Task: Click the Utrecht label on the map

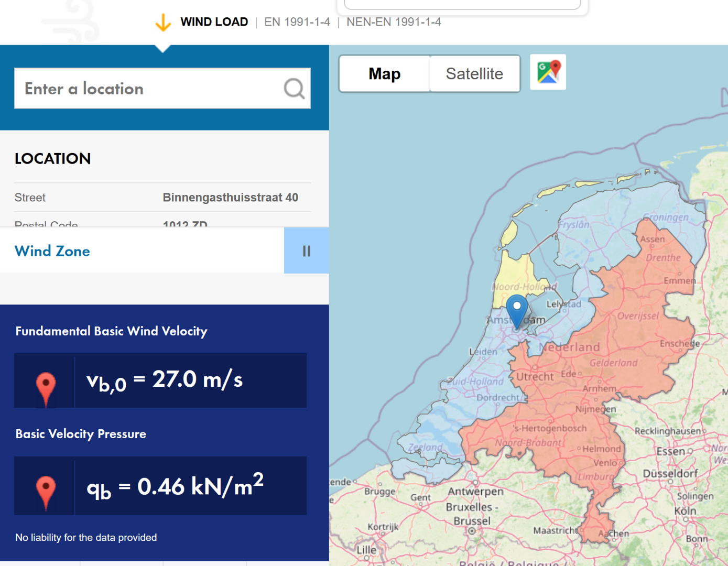Action: pyautogui.click(x=535, y=377)
